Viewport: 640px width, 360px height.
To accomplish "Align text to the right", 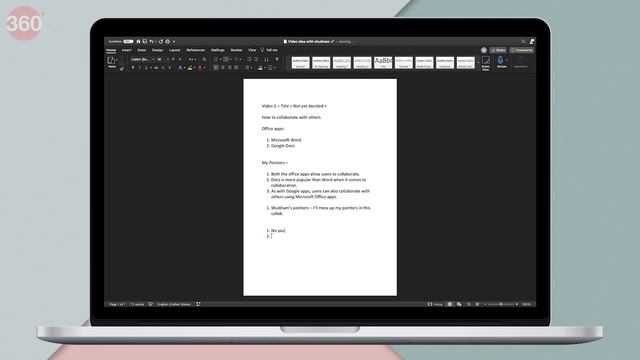I will coord(230,68).
